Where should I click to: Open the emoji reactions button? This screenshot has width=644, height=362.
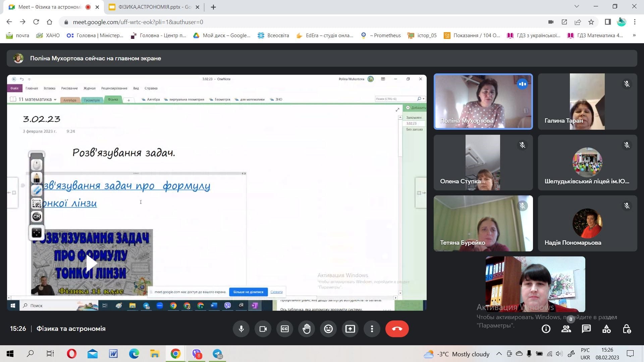(x=328, y=329)
